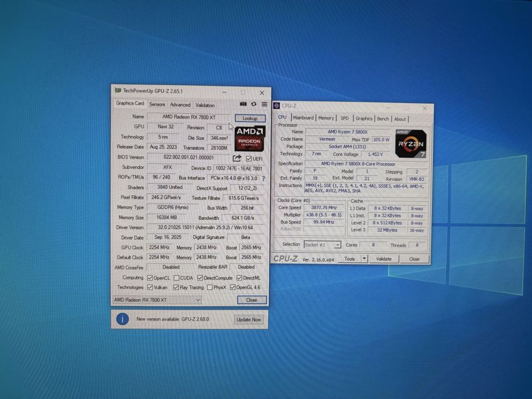
Task: Click the CPU-Z Validate button
Action: [x=384, y=259]
